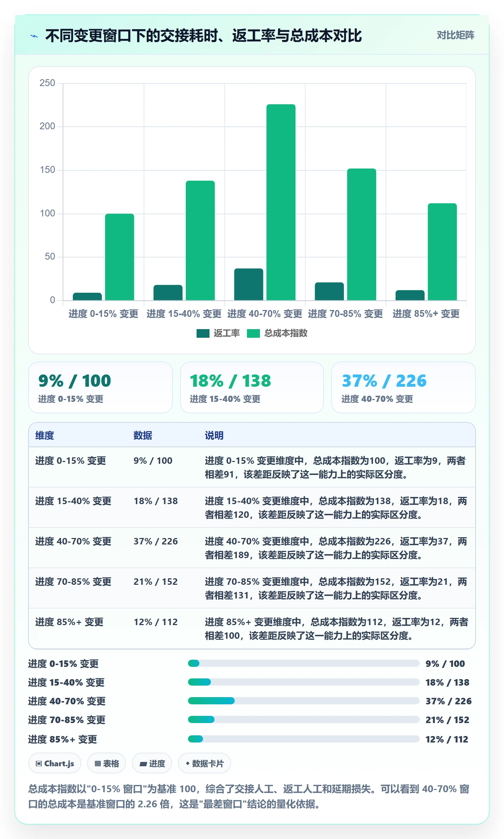Click the description text containing 两者相差189
Viewport: 504px width, 839px height.
coord(336,548)
